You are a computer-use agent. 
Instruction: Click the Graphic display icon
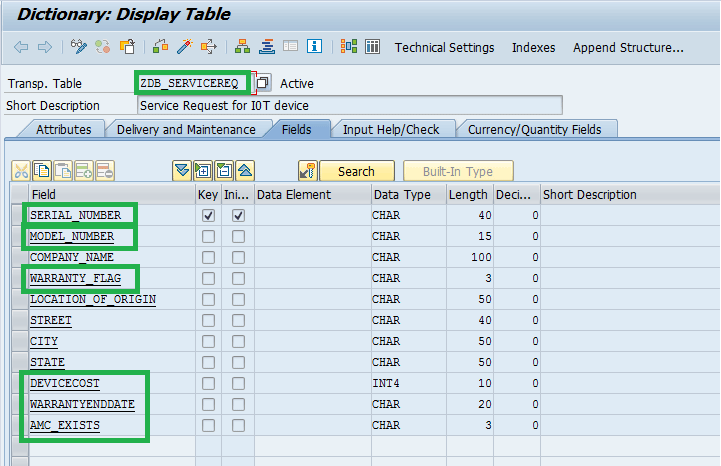(349, 46)
